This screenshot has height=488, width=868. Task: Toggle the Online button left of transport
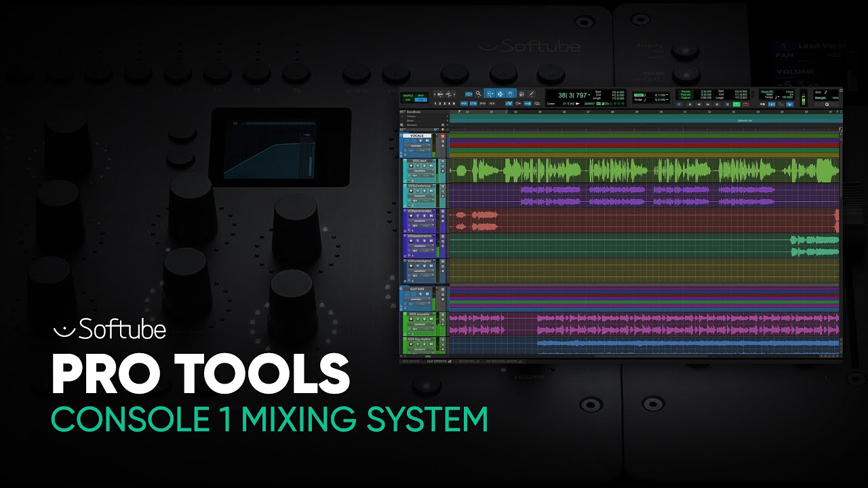coord(679,104)
